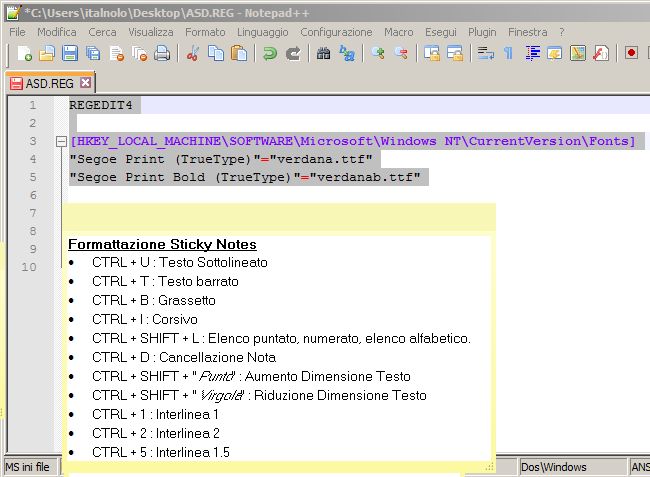Open the Visualizza menu
The height and width of the screenshot is (477, 650).
[151, 32]
